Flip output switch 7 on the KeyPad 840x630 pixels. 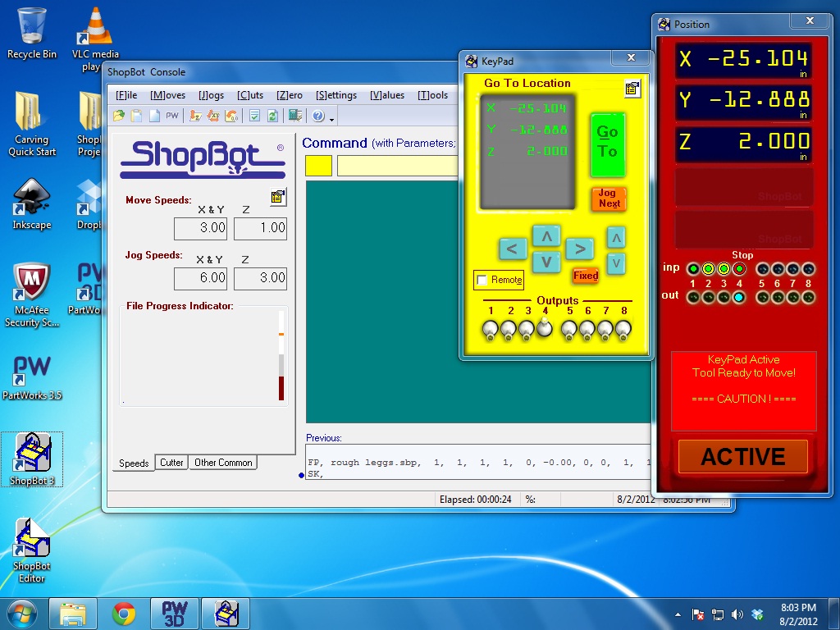605,330
